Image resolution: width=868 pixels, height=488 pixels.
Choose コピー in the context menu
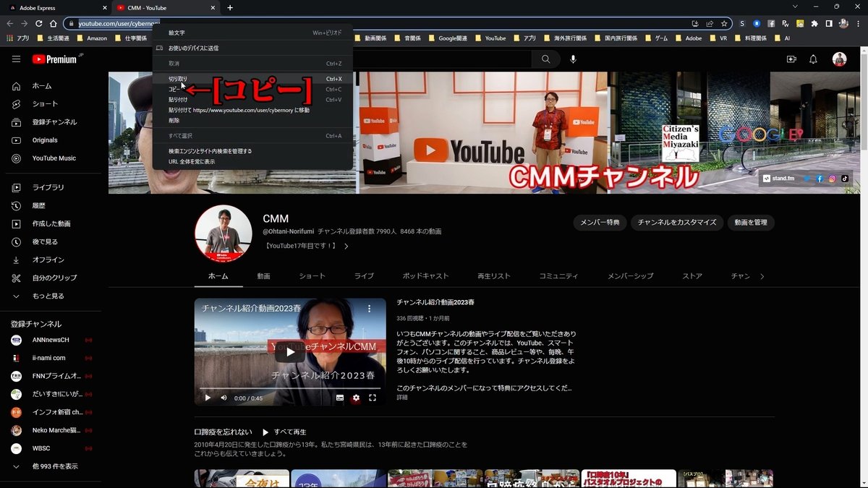coord(252,89)
